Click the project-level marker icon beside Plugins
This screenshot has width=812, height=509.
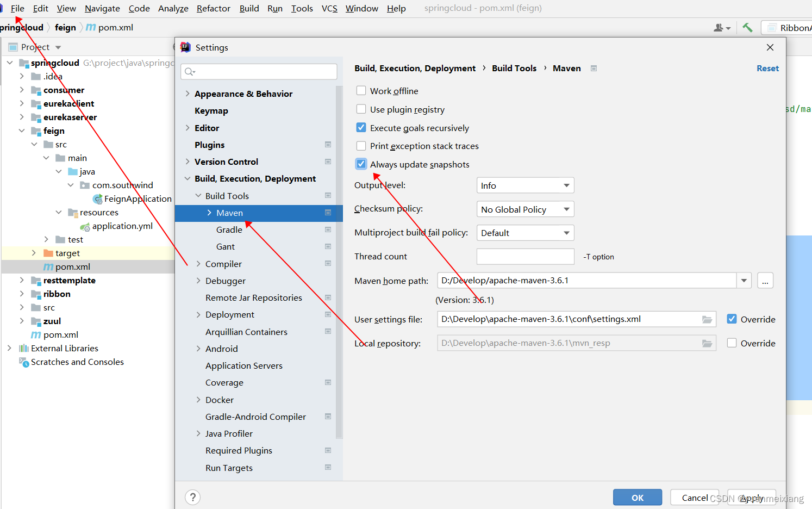pos(328,145)
